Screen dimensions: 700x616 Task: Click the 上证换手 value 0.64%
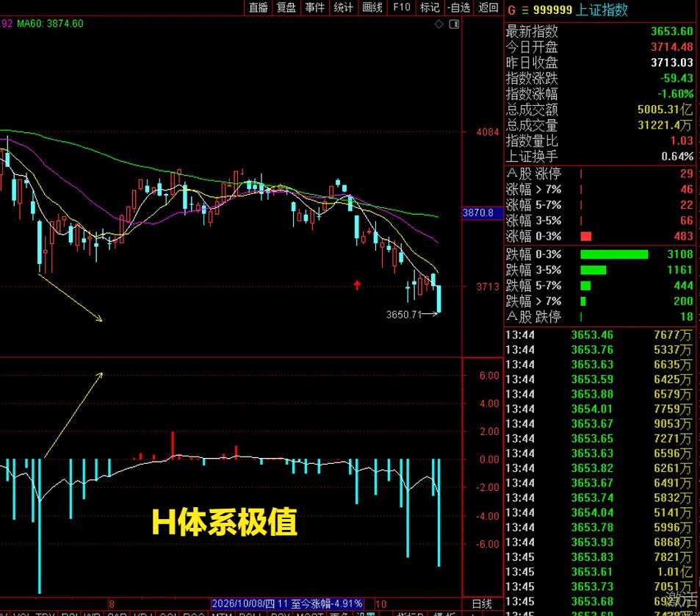click(677, 157)
